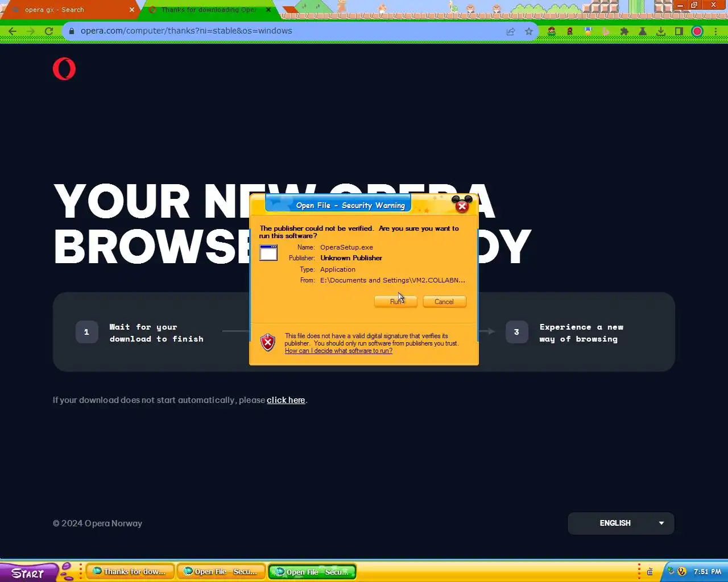Click the file path 'E:\Documents and Settings\VM2.COLLABN...'
This screenshot has width=728, height=582.
[392, 280]
